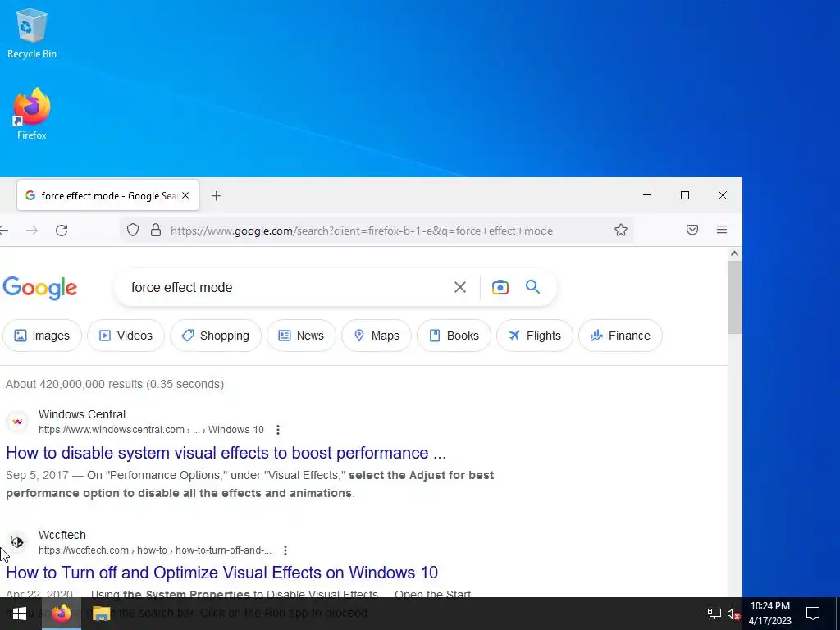Click the taskbar clock showing 10:24 PM
Screen dimensions: 840x630
pos(769,614)
